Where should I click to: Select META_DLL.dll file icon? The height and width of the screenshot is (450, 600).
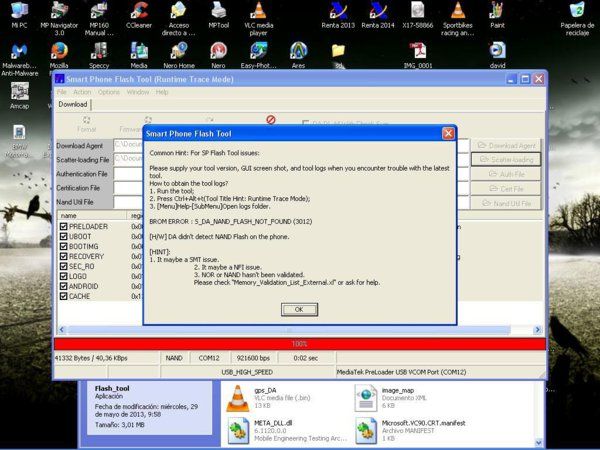[238, 430]
